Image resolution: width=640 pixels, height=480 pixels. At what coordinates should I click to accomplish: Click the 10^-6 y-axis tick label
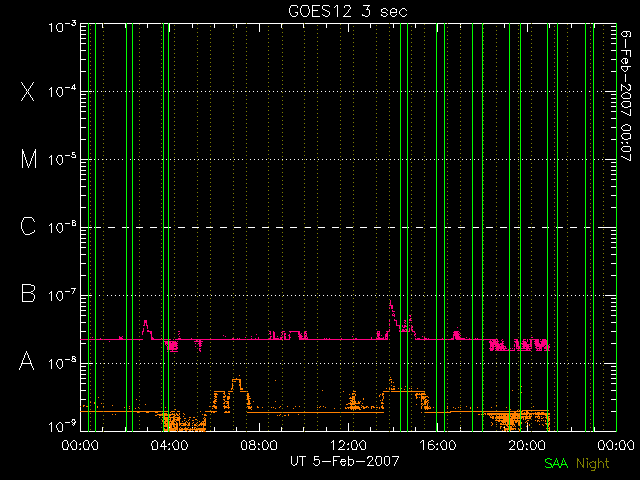pyautogui.click(x=62, y=227)
